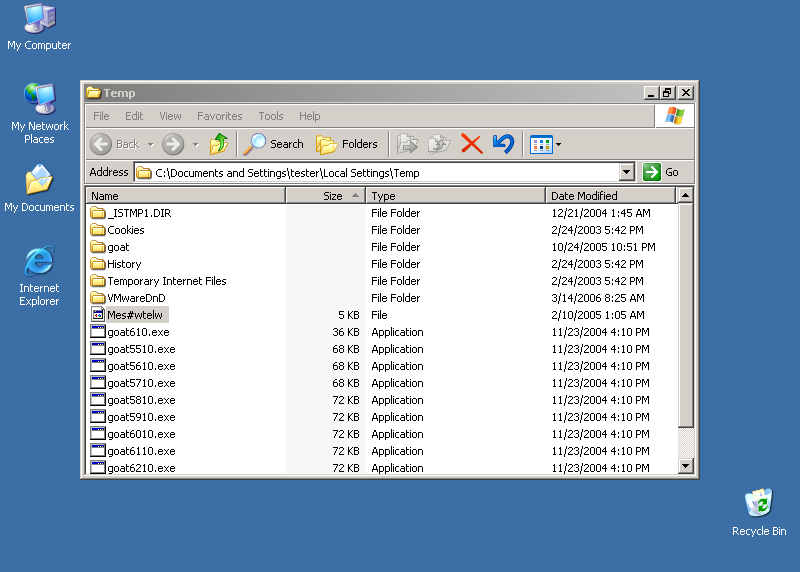Sort by the Type column header
Viewport: 800px width, 572px height.
point(456,195)
